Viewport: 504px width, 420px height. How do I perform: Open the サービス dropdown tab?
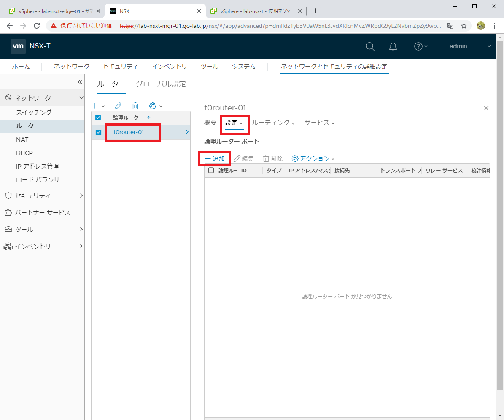(319, 123)
